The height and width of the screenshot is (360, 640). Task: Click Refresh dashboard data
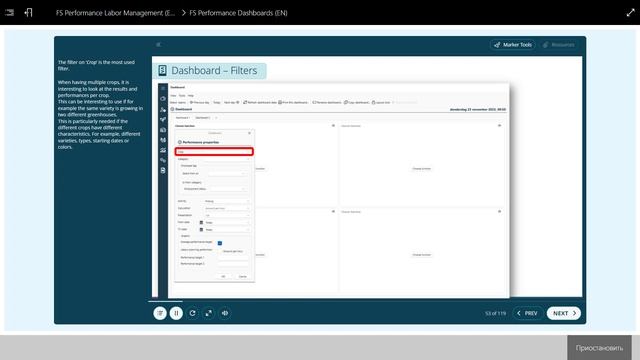tap(260, 102)
